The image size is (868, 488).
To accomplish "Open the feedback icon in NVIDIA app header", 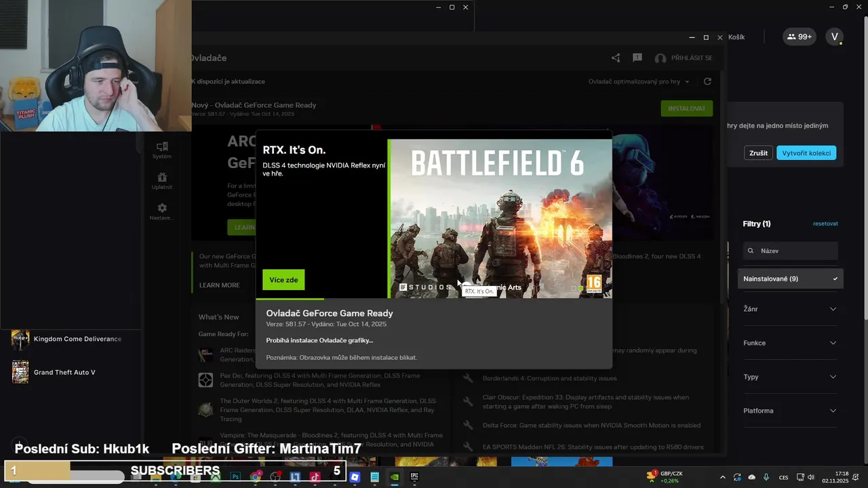I will [x=637, y=58].
